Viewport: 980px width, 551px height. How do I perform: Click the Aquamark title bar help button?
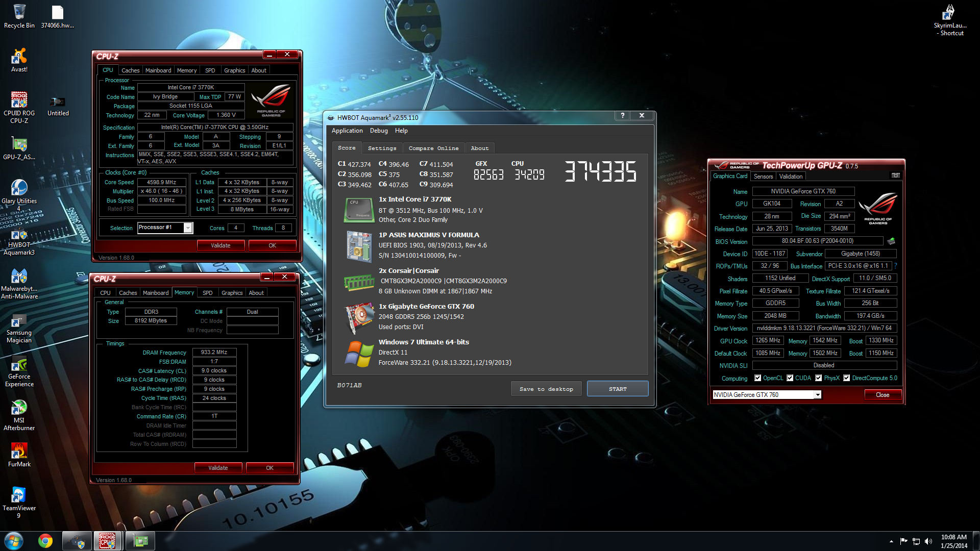[622, 116]
